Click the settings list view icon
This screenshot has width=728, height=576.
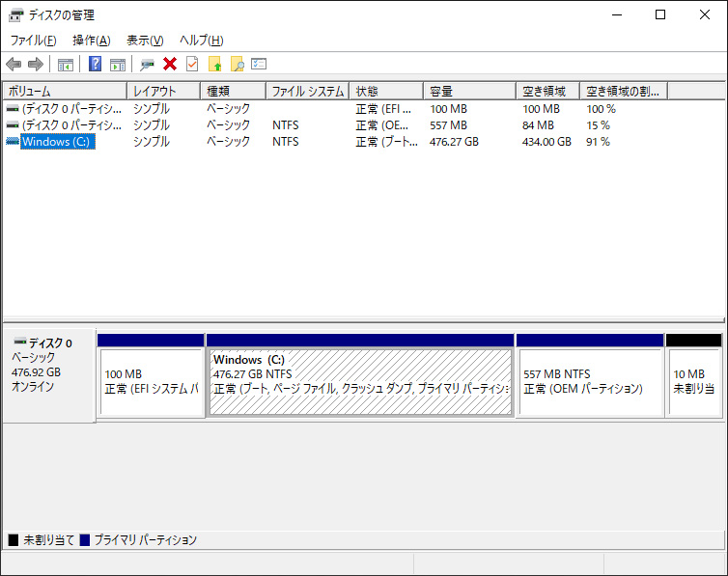(x=259, y=64)
